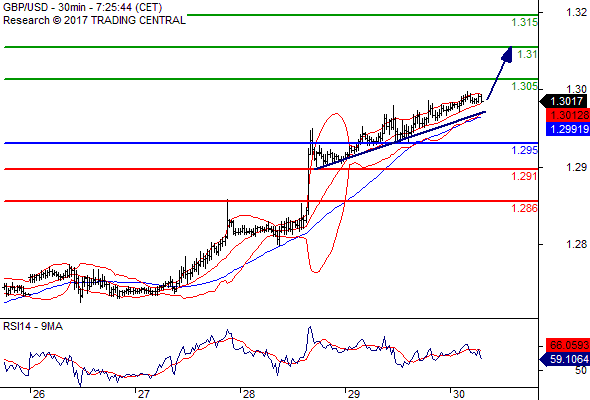Click the blue price tag 1.29919
This screenshot has width=590, height=400.
(567, 129)
